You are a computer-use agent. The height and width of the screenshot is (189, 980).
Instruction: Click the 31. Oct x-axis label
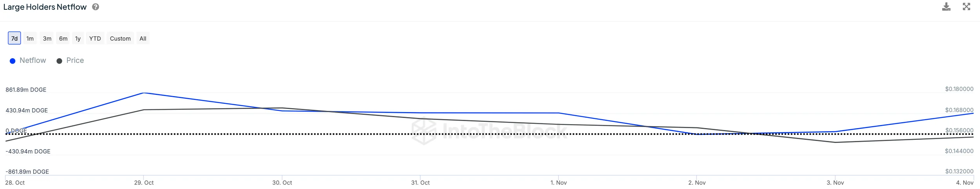click(x=420, y=183)
